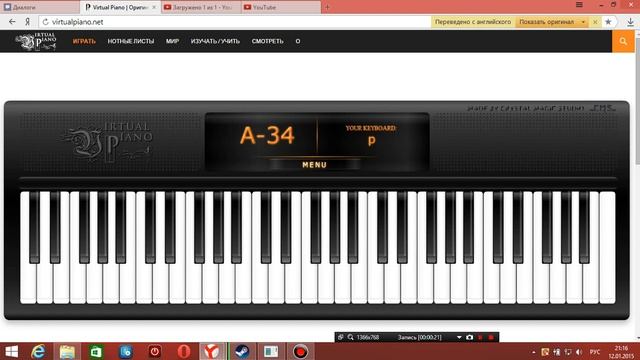The width and height of the screenshot is (640, 360).
Task: Click the MENU button on the piano display
Action: click(x=314, y=165)
